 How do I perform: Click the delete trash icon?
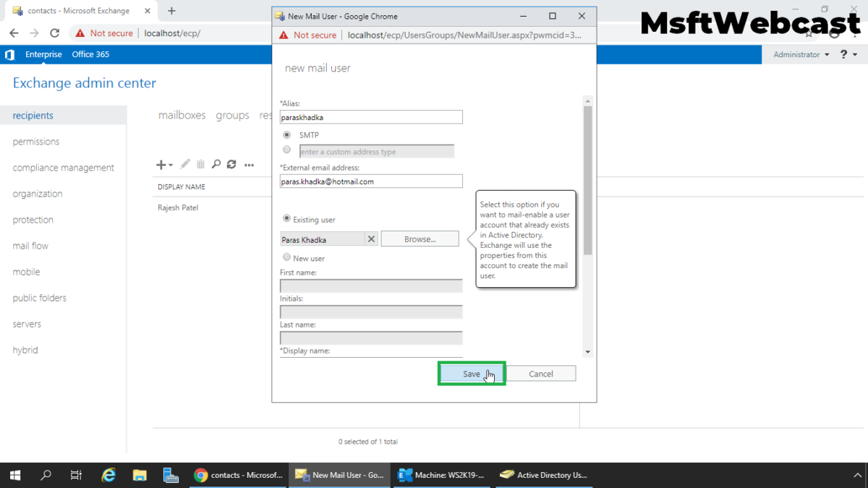pos(200,164)
